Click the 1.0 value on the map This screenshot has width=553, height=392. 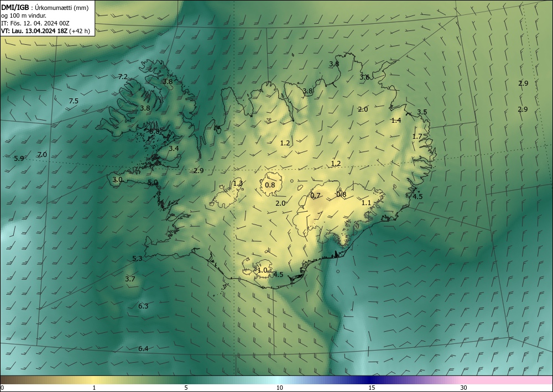click(262, 270)
